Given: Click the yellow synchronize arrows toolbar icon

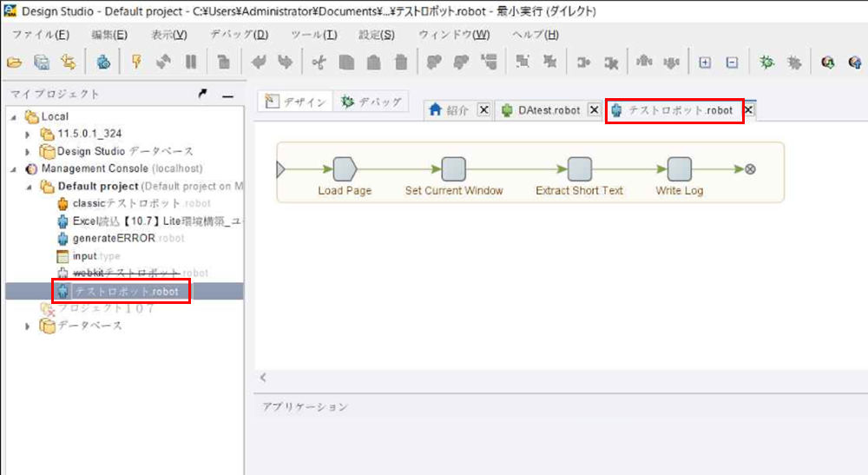Looking at the screenshot, I should click(x=69, y=62).
